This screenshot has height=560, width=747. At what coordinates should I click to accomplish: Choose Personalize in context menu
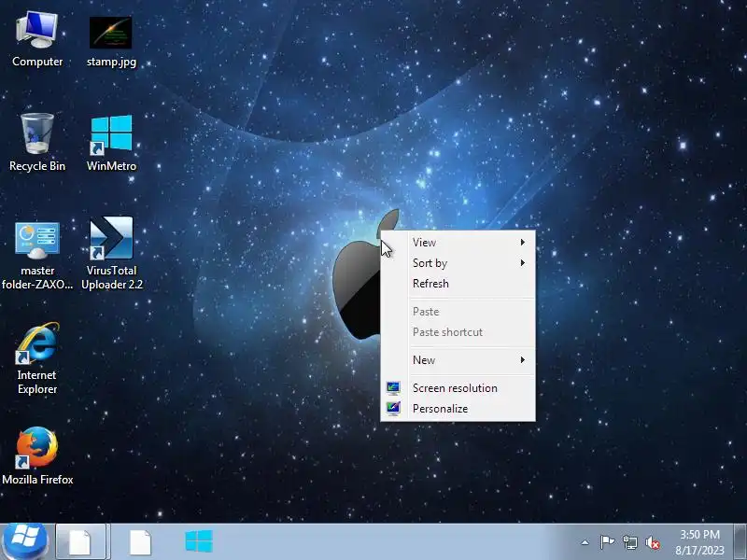[458, 409]
